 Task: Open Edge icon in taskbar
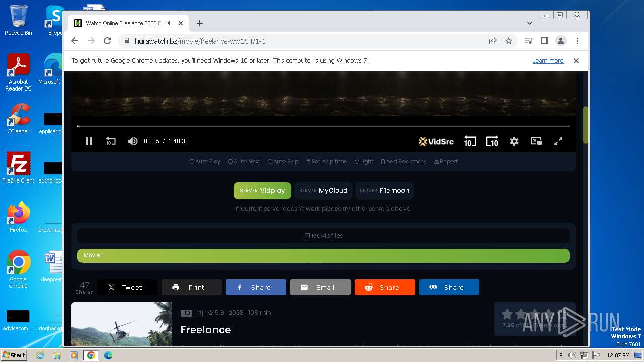108,355
